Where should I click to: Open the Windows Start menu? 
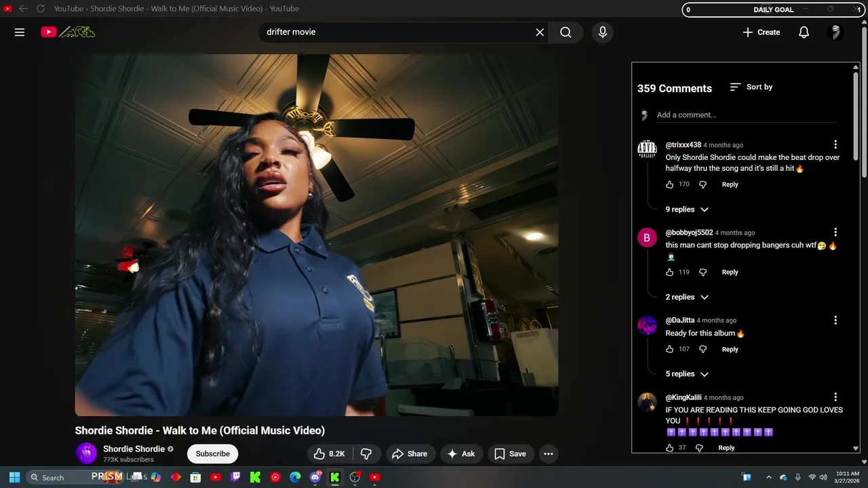(x=14, y=477)
